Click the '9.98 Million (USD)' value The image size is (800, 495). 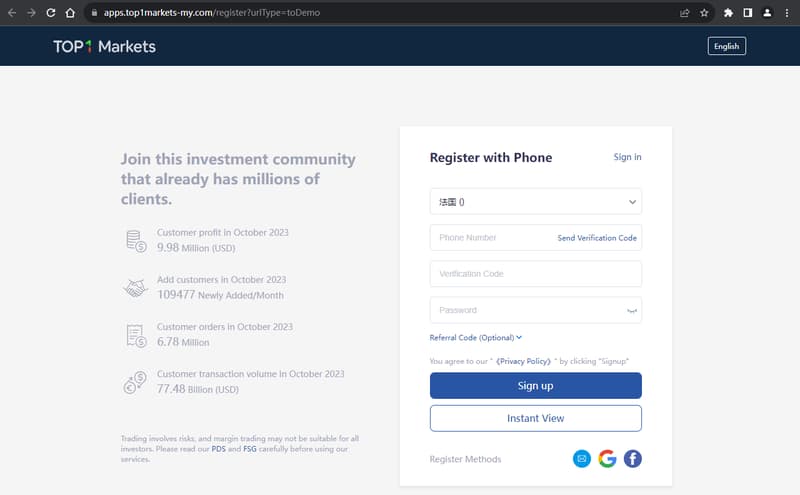pos(196,248)
